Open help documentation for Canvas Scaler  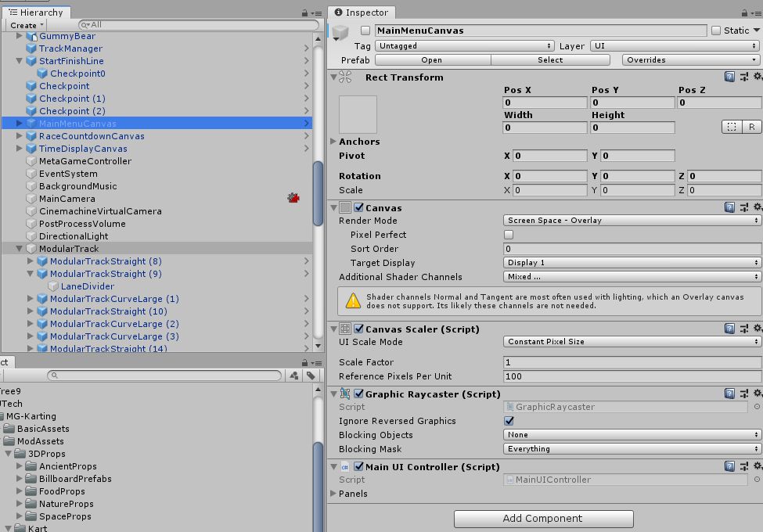tap(730, 329)
